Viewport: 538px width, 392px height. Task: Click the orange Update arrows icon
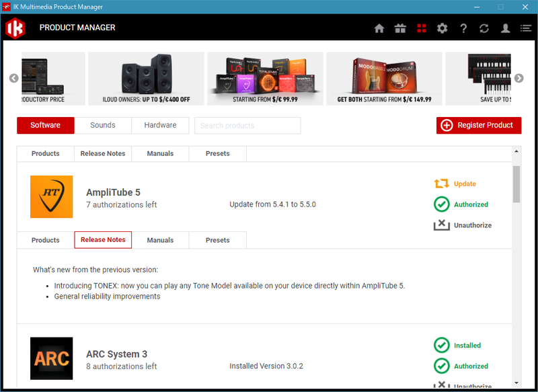pos(442,184)
